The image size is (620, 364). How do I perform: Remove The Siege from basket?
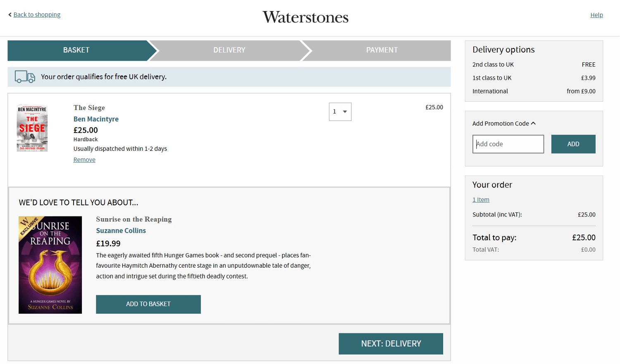tap(84, 159)
